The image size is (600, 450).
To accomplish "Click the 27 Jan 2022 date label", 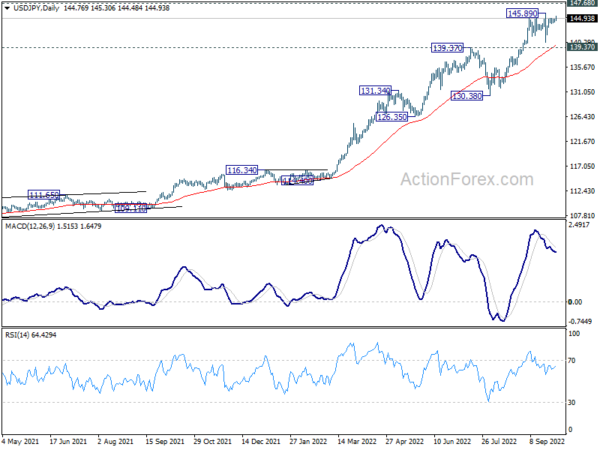I will (308, 442).
